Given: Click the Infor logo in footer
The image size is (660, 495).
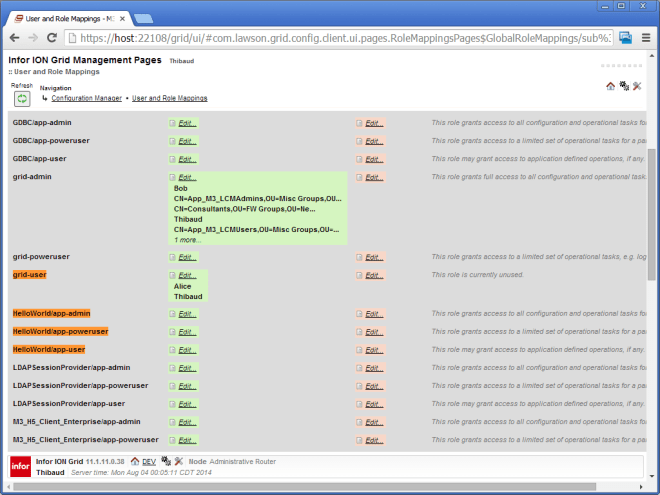Looking at the screenshot, I should [19, 466].
